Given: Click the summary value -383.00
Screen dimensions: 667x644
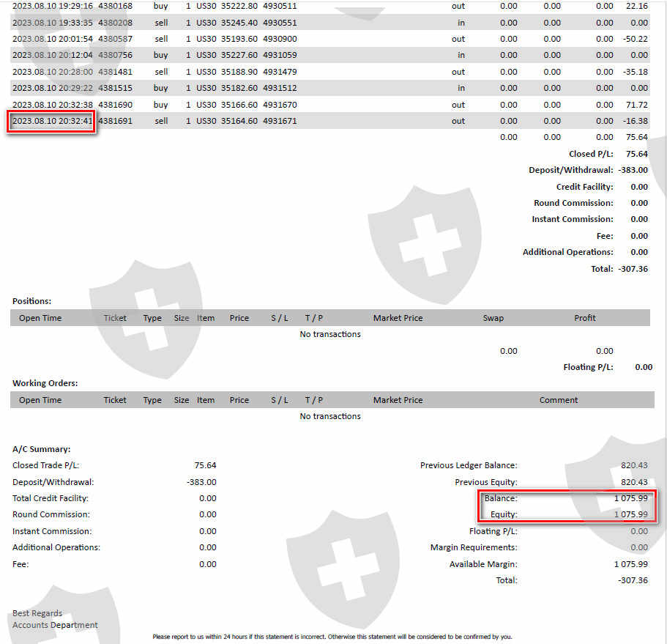Looking at the screenshot, I should 201,482.
